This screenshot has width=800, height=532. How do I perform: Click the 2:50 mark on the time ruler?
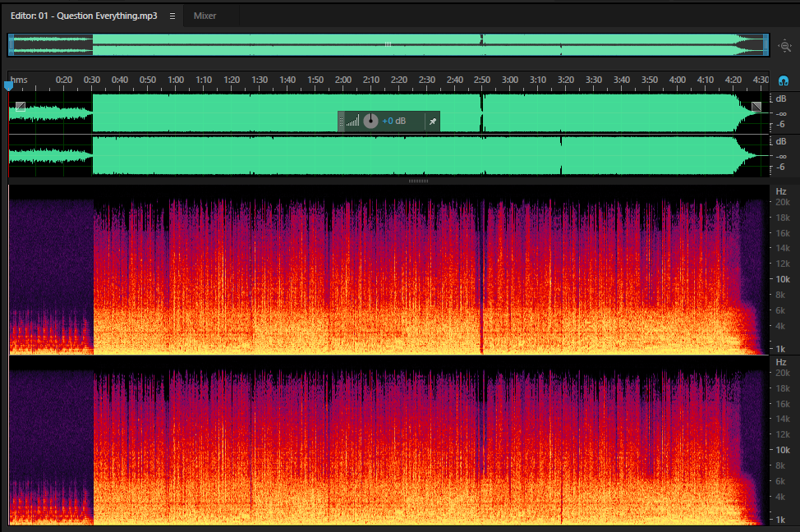pos(482,80)
